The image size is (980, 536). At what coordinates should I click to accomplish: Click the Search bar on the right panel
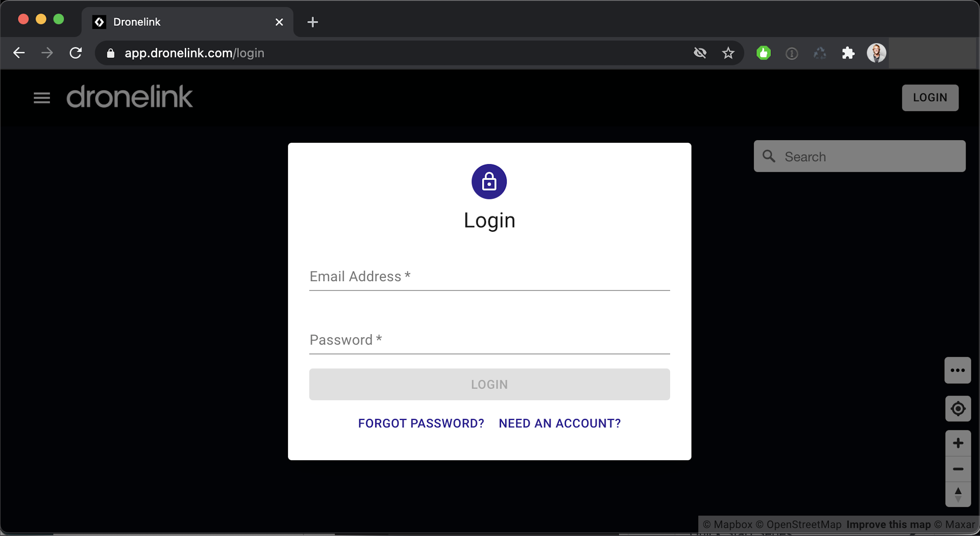[x=860, y=156]
